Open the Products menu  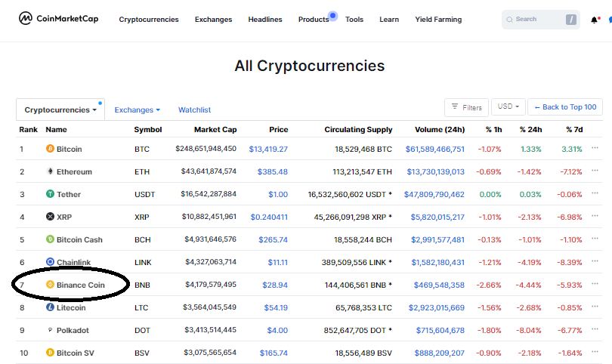[314, 19]
